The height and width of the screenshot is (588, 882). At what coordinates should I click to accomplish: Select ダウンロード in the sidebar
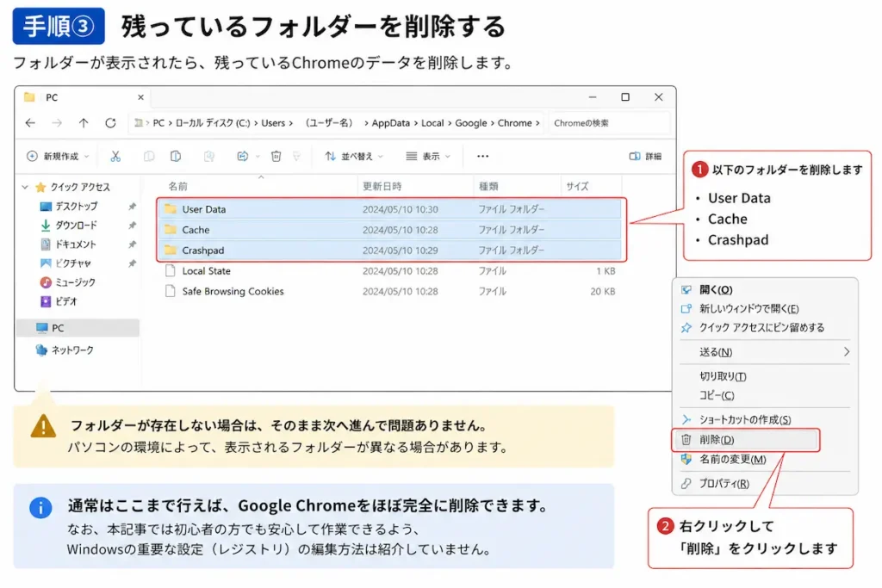pyautogui.click(x=76, y=226)
